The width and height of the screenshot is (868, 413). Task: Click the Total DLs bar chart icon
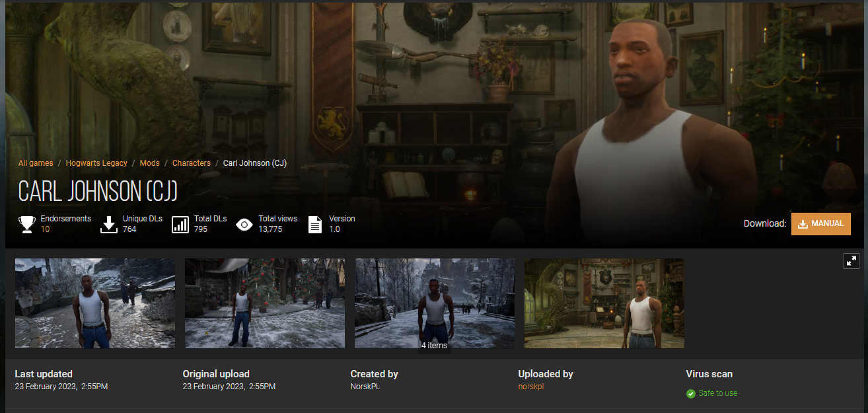coord(180,225)
